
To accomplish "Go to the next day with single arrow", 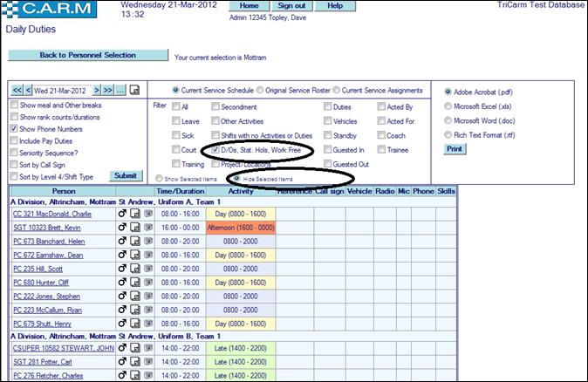I will 95,90.
